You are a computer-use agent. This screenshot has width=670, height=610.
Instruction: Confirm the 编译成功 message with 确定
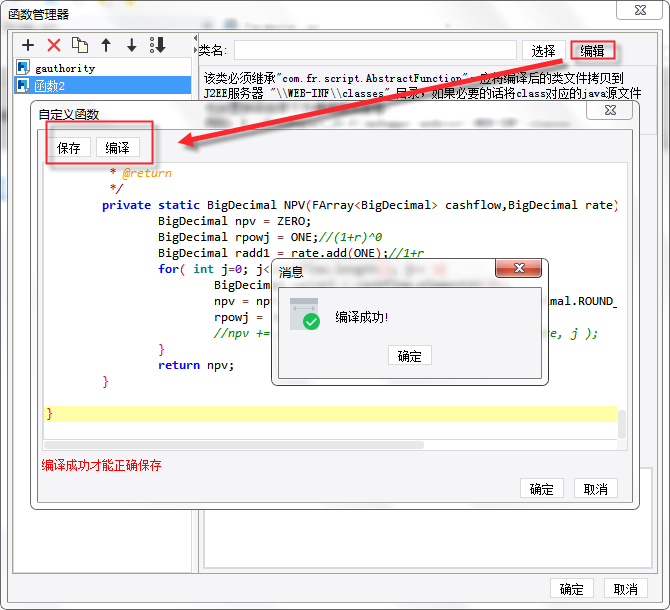[x=409, y=355]
